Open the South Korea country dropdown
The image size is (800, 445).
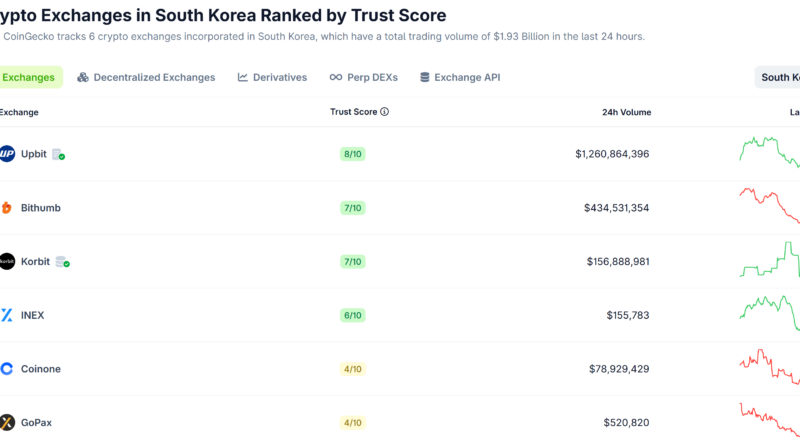pyautogui.click(x=779, y=77)
